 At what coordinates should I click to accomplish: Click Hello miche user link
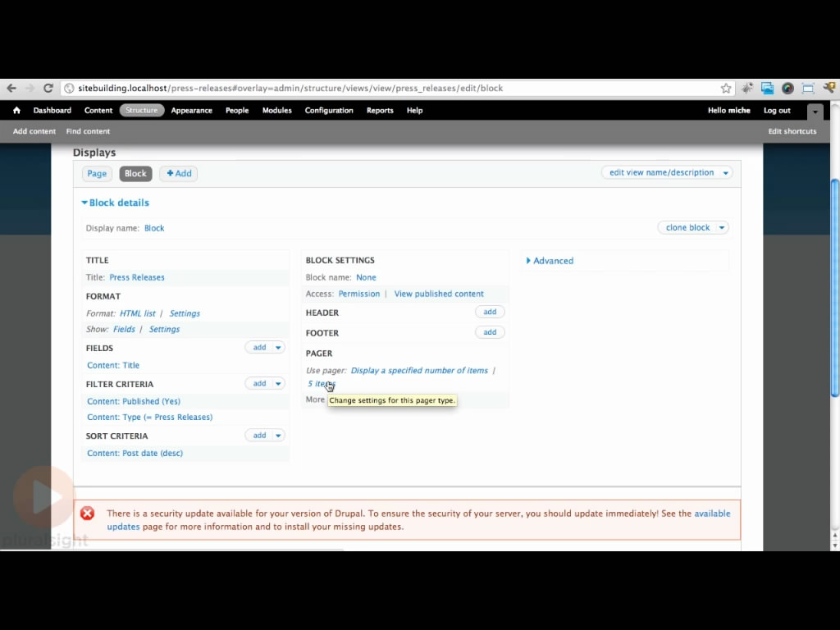click(x=728, y=111)
